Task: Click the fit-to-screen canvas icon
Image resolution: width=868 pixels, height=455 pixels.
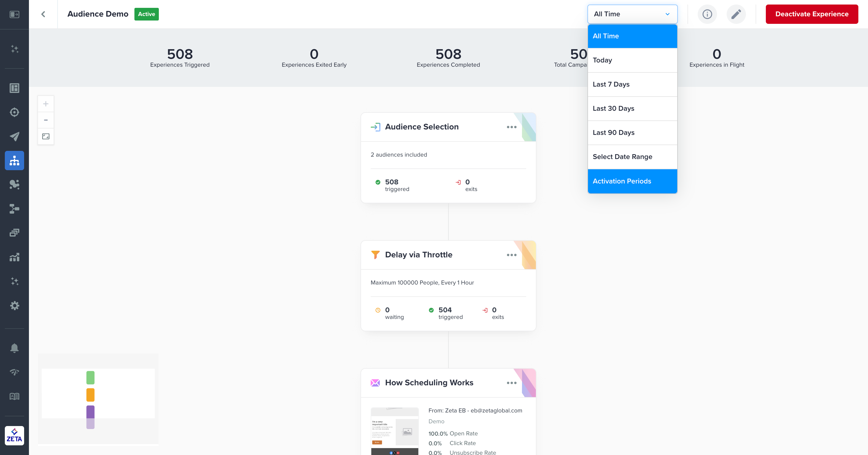Action: pos(46,136)
